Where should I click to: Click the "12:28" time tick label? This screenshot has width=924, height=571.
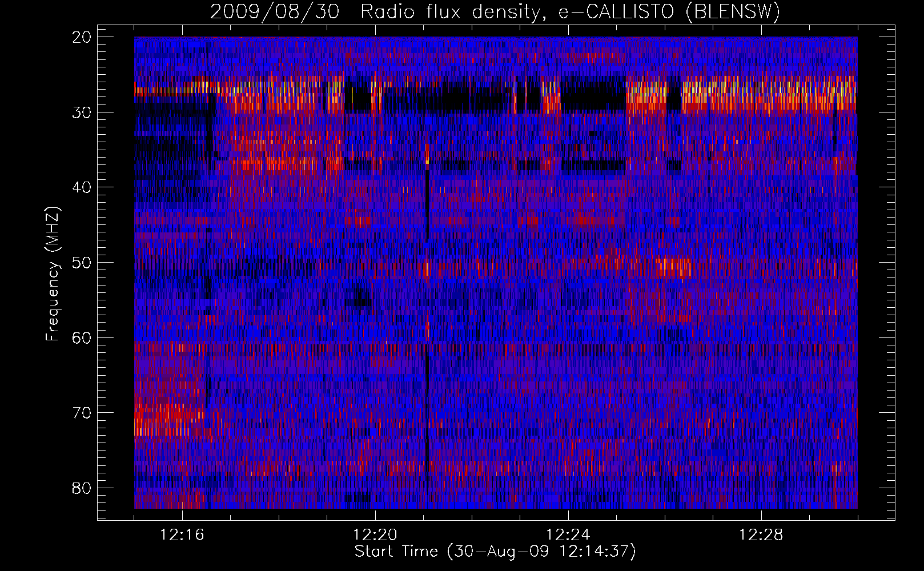coord(761,535)
